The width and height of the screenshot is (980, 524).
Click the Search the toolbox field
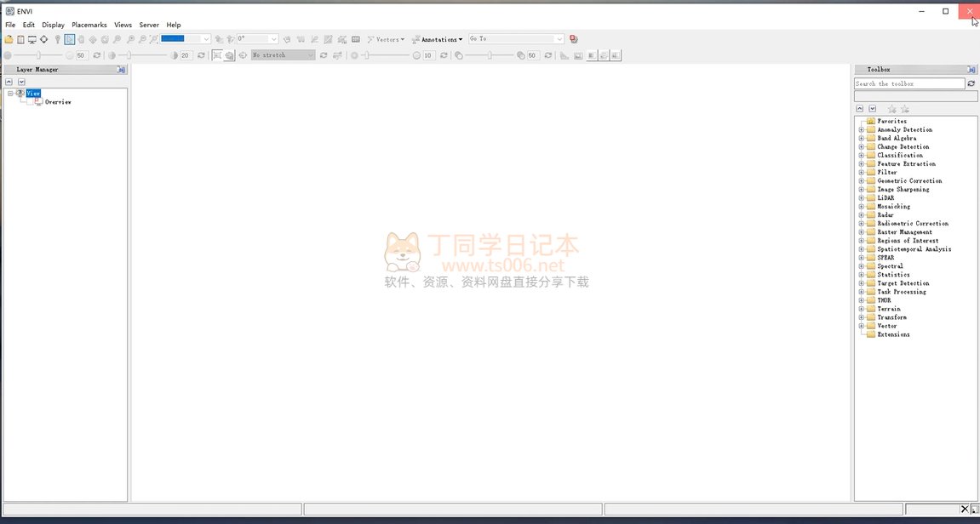[909, 83]
